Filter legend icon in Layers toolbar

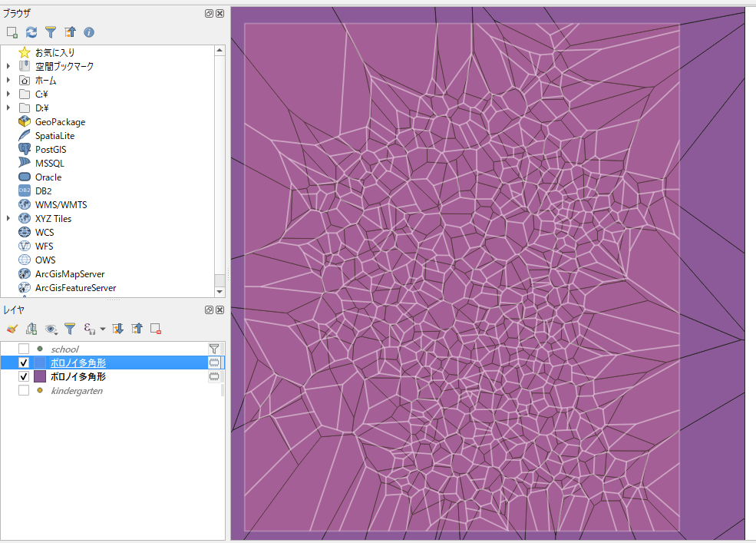[x=70, y=329]
